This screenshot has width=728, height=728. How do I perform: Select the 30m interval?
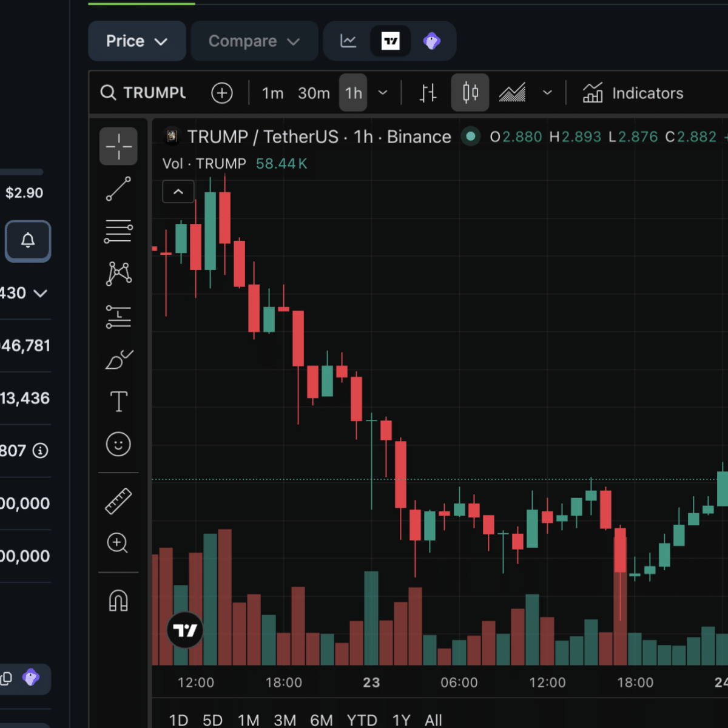pos(314,93)
